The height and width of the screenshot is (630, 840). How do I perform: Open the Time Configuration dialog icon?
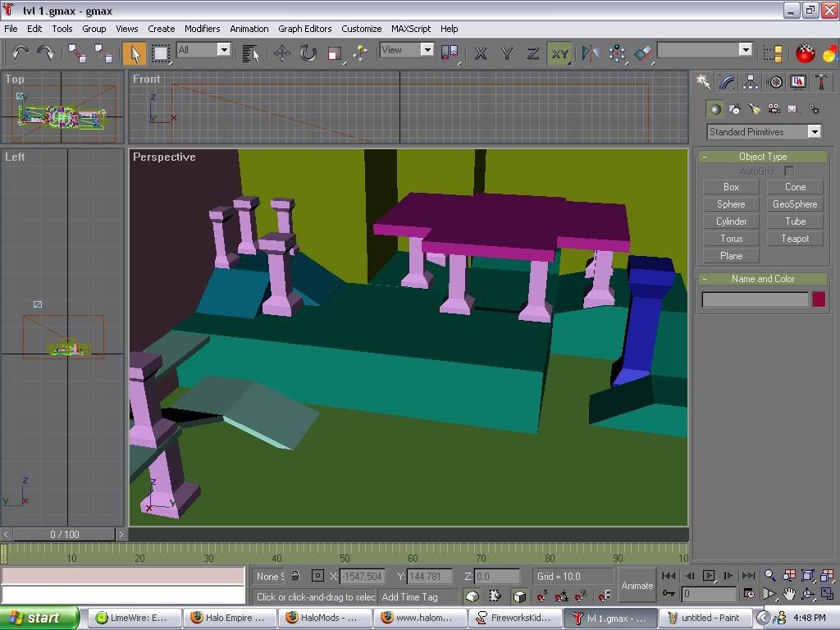tap(749, 594)
